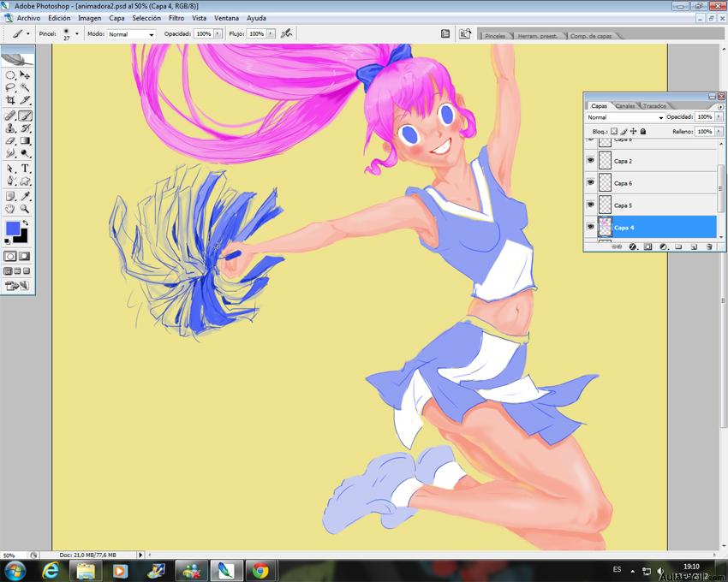Open the Comp. de capas tab

591,36
